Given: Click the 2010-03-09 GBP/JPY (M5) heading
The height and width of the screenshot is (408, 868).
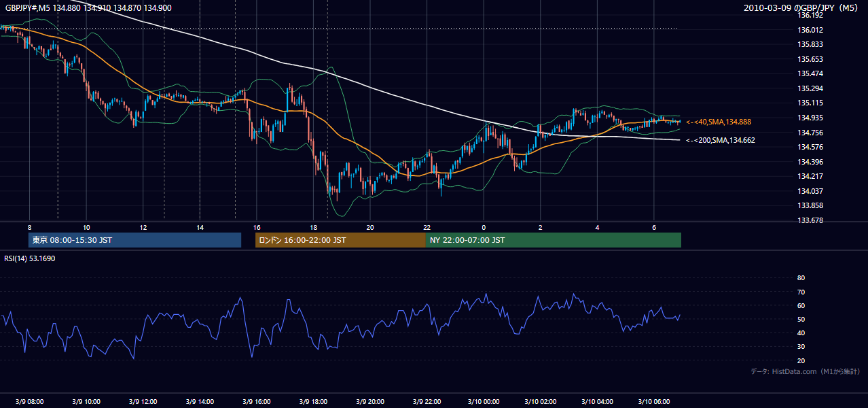Looking at the screenshot, I should click(x=801, y=7).
